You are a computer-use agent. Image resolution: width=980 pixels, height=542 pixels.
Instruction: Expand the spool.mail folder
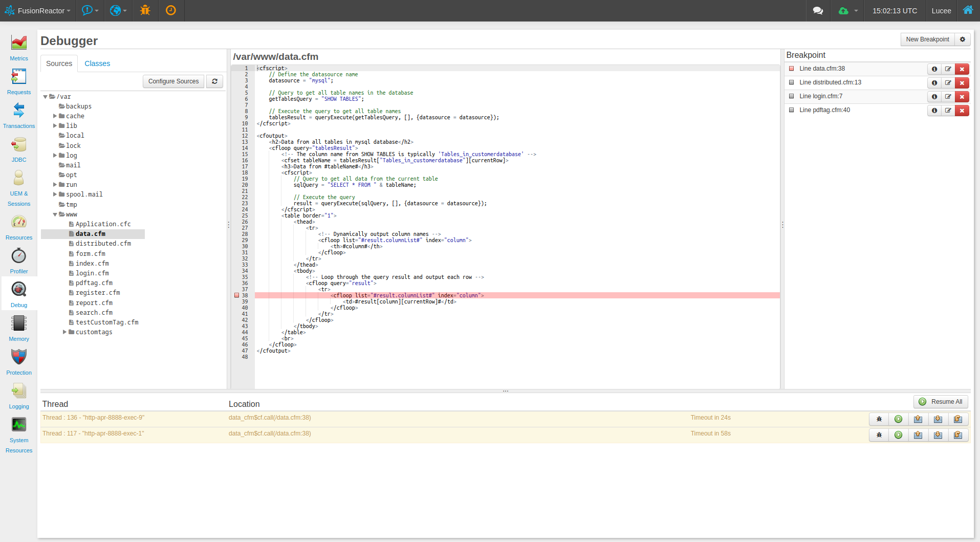tap(55, 194)
